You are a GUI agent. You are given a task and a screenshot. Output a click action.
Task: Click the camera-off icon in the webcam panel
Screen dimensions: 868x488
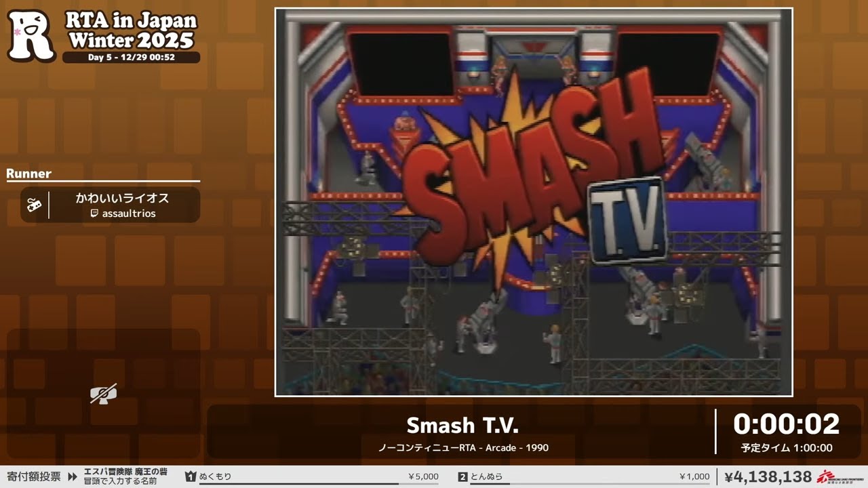coord(103,393)
